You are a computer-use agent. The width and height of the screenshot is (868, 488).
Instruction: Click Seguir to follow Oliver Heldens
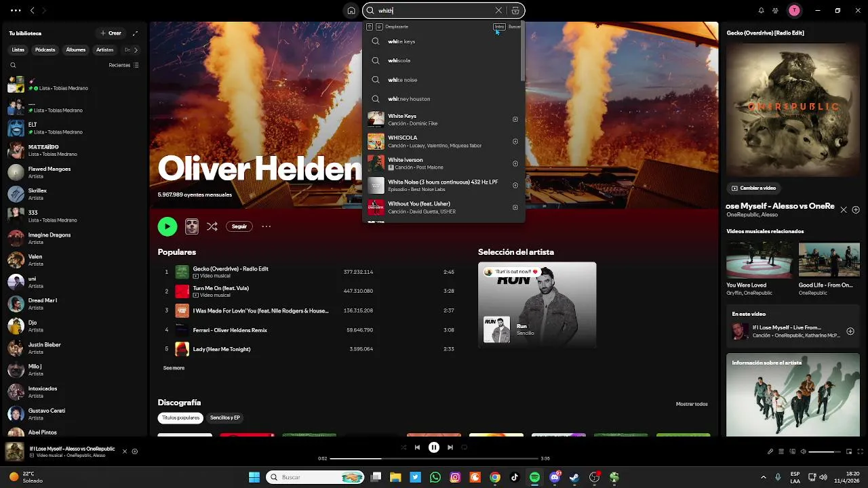239,226
